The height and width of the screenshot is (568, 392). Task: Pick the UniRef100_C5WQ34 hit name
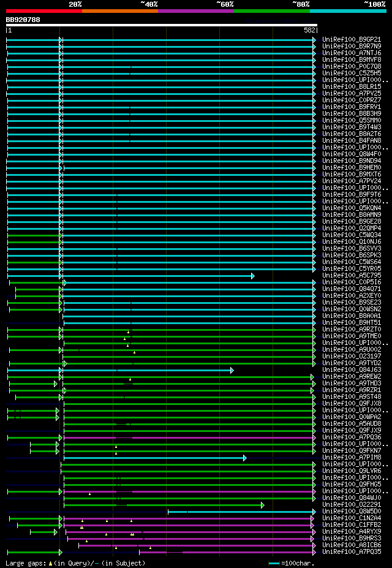click(352, 235)
